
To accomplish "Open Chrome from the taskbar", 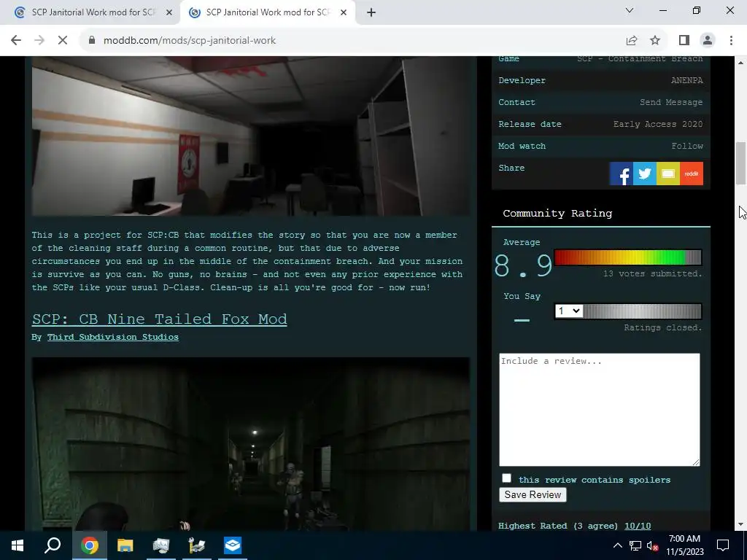I will pos(89,545).
